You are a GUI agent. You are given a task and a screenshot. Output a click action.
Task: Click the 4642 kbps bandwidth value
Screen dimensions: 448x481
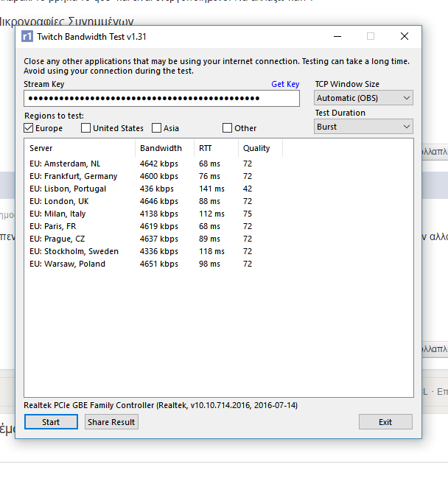click(159, 164)
